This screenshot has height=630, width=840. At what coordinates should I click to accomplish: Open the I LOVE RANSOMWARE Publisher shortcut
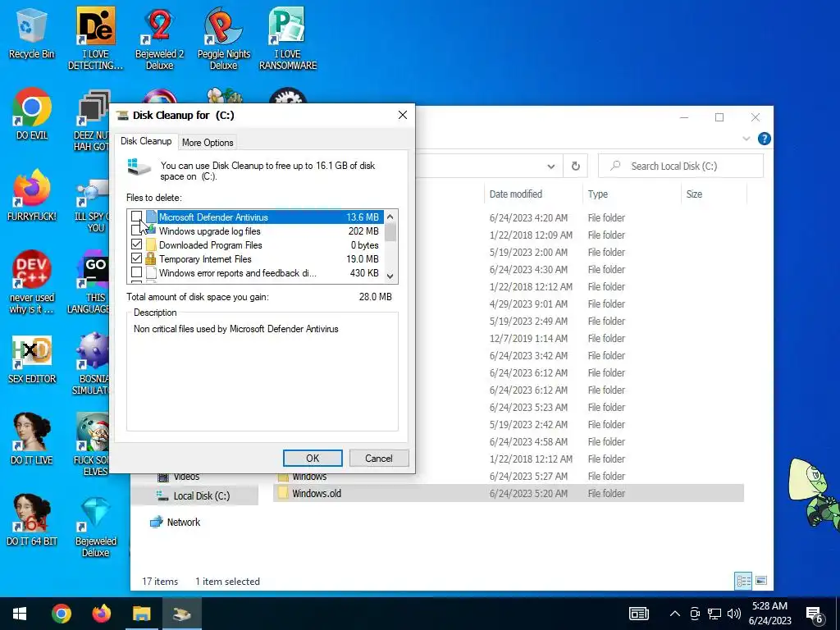tap(288, 39)
